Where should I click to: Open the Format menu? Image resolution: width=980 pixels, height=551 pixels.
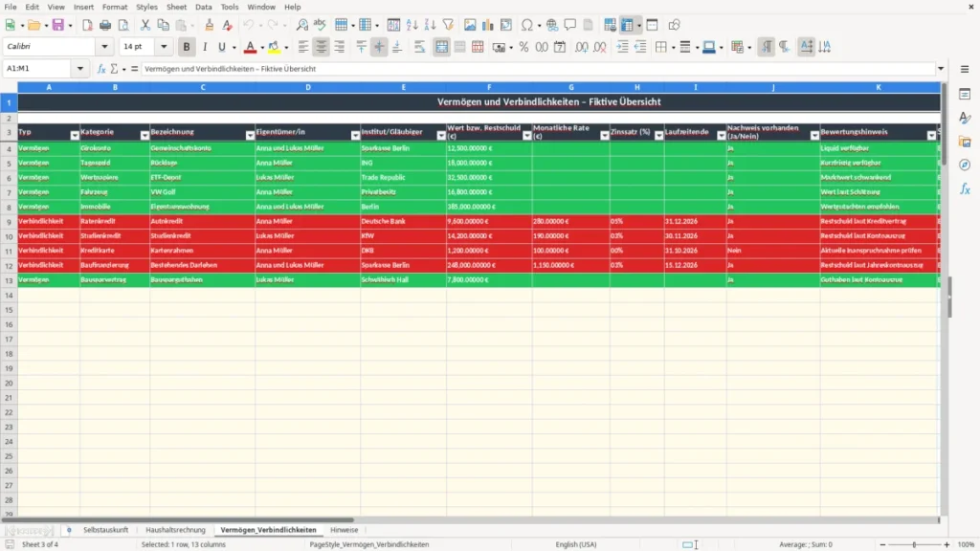[x=115, y=7]
